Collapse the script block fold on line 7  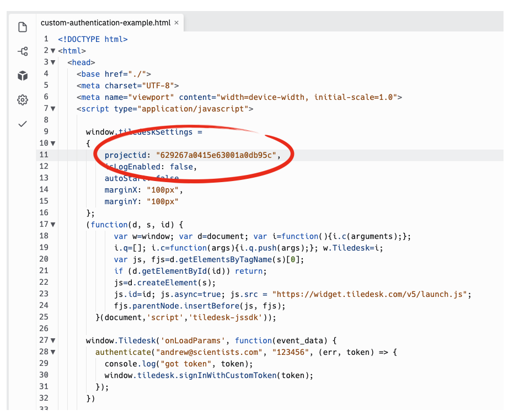pos(53,109)
